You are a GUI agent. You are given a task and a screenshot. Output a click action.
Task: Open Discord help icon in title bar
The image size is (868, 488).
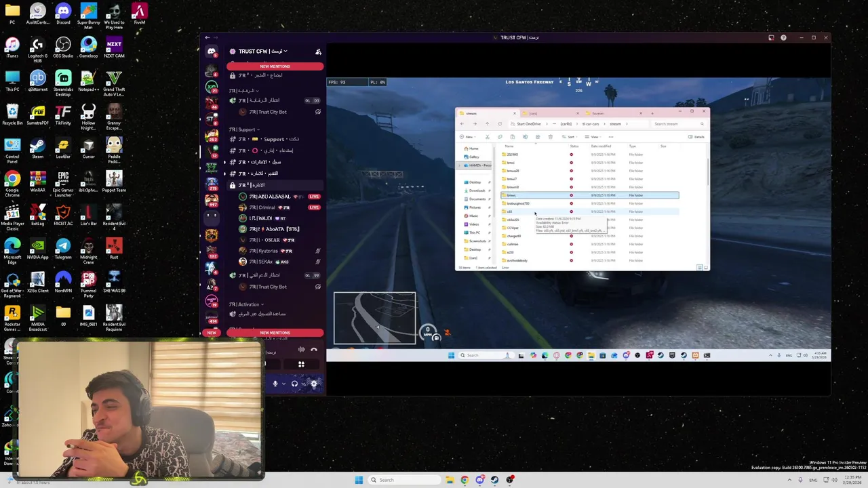[x=783, y=38]
